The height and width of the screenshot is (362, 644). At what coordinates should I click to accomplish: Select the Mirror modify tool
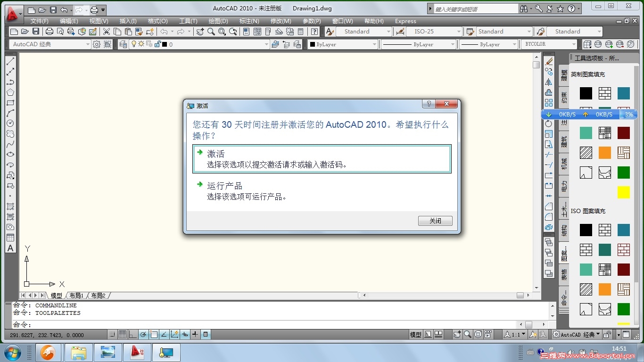[549, 82]
